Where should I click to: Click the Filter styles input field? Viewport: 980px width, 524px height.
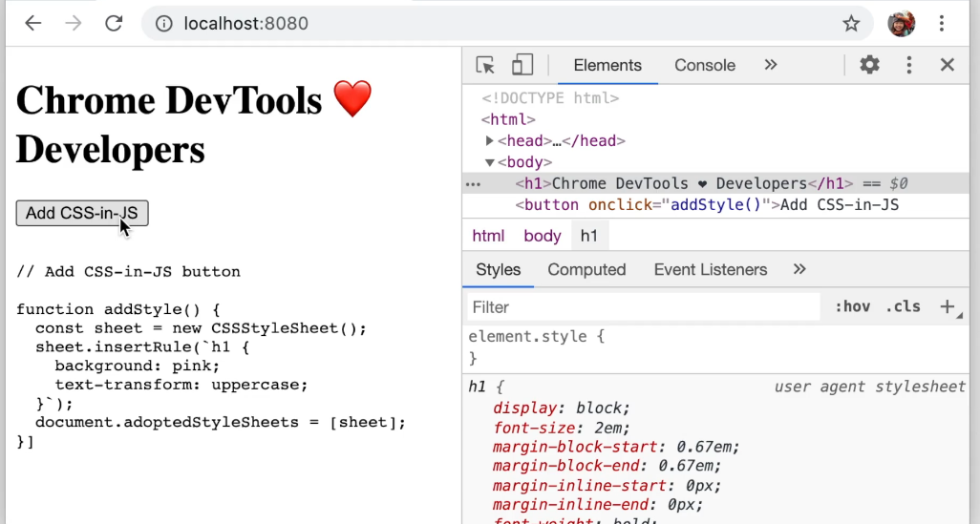643,306
